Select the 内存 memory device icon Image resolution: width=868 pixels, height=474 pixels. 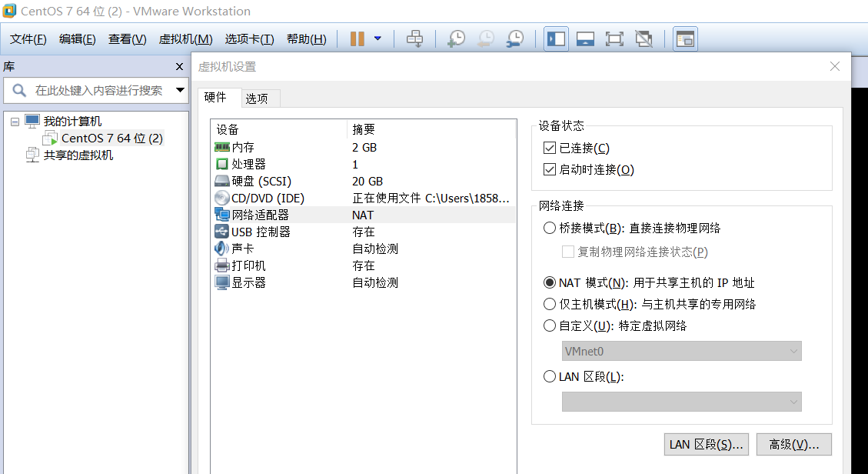click(222, 147)
